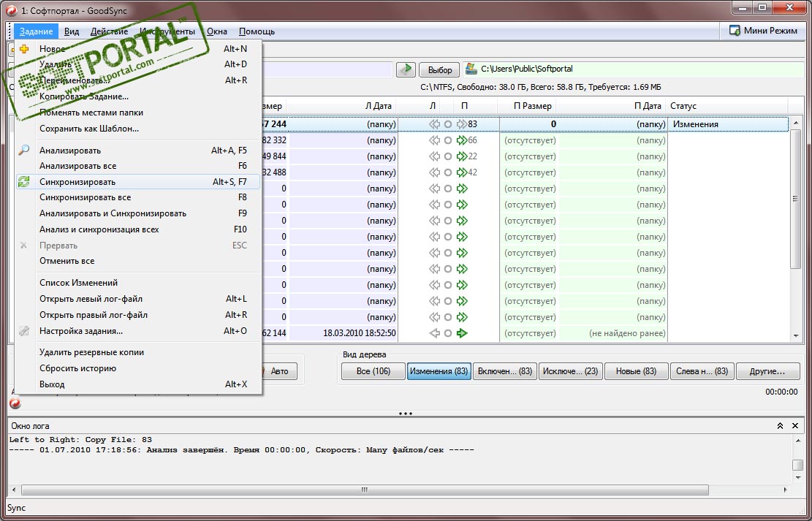This screenshot has height=521, width=812.
Task: Collapse the log window using double-chevron icon
Action: (781, 425)
